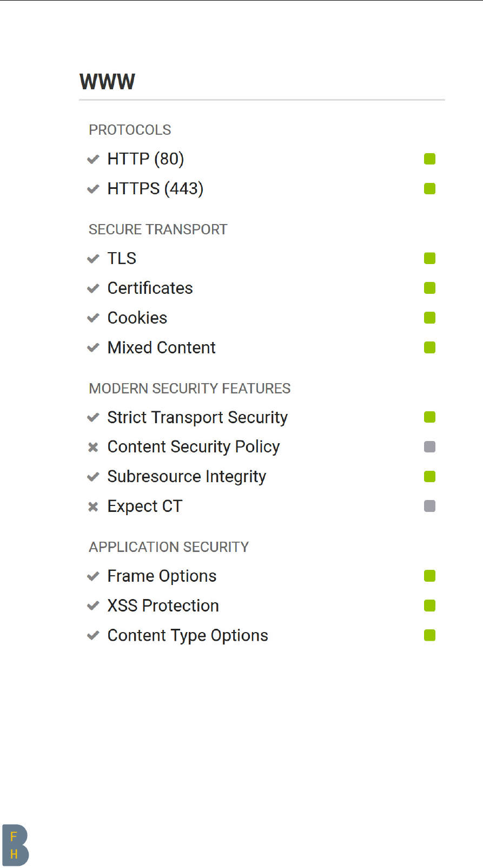Open the Mixed Content result
Screen dimensions: 483x868
pos(161,348)
